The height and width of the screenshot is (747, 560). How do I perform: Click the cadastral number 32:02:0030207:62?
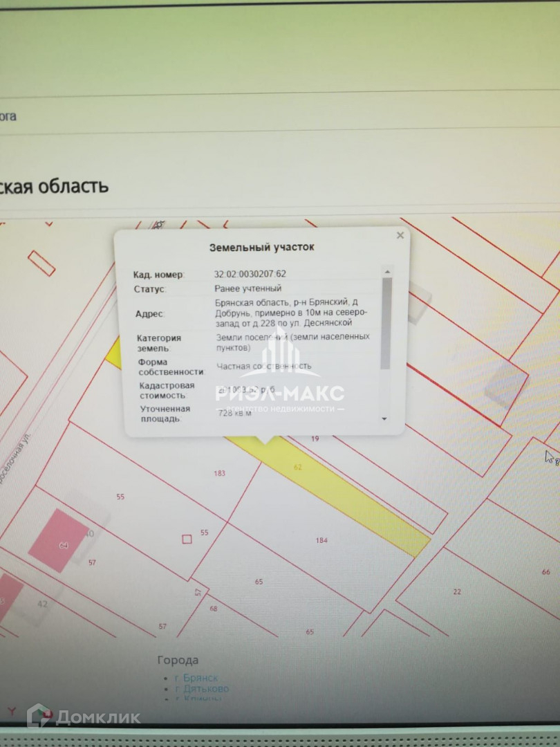pyautogui.click(x=250, y=275)
